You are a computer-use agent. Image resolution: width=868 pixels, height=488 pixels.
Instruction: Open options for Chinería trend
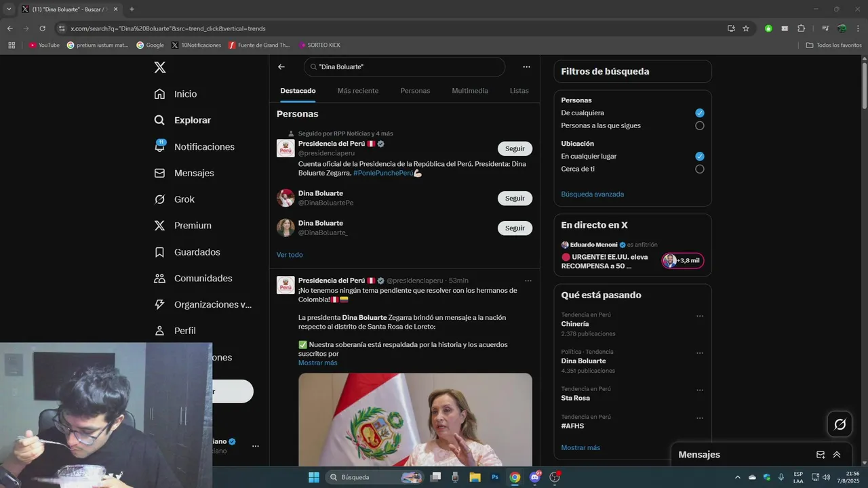[700, 316]
